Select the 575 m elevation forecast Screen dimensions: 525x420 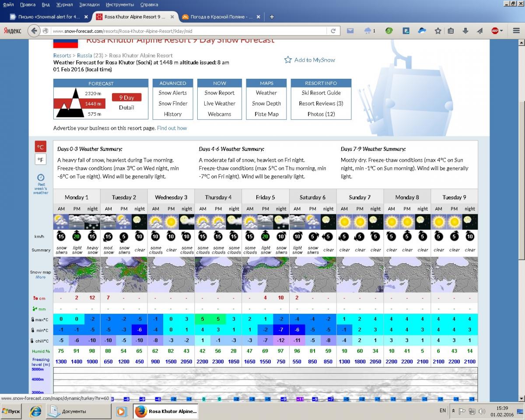point(94,114)
